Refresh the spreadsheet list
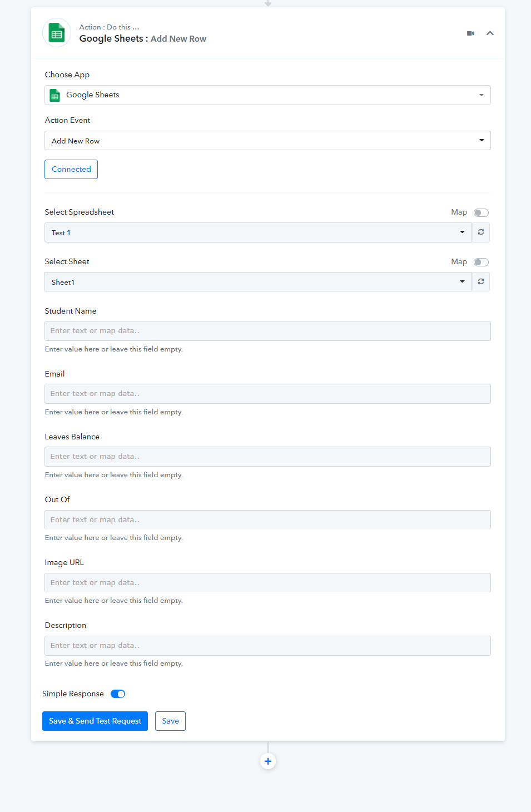531x812 pixels. click(x=481, y=232)
